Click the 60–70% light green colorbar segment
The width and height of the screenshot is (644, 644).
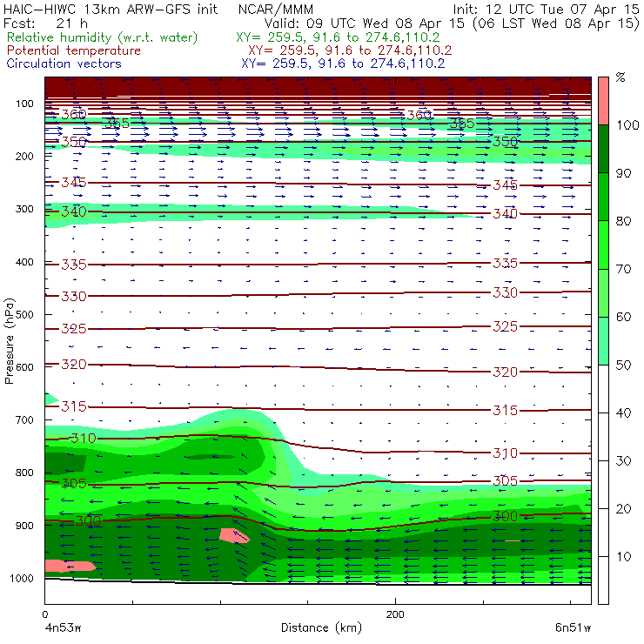click(x=603, y=292)
